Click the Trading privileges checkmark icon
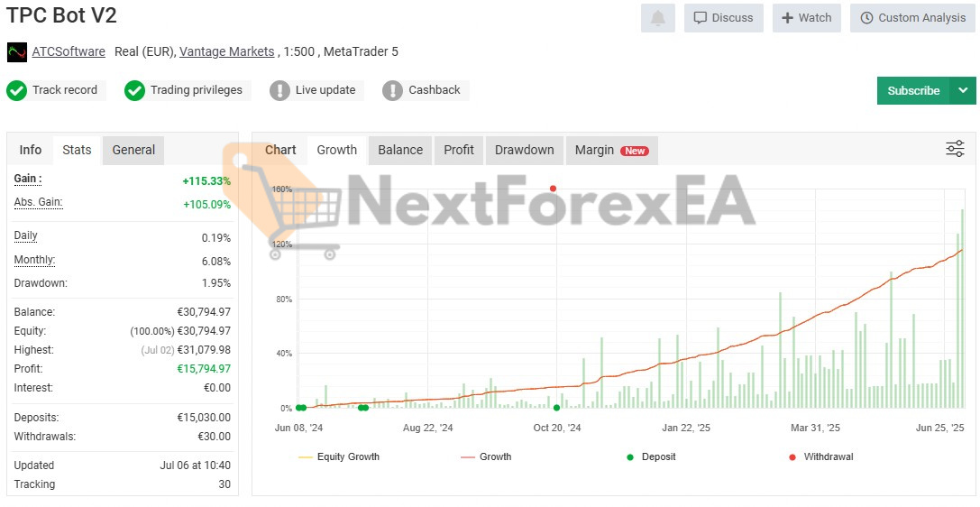Viewport: 980px width, 507px height. coord(134,90)
